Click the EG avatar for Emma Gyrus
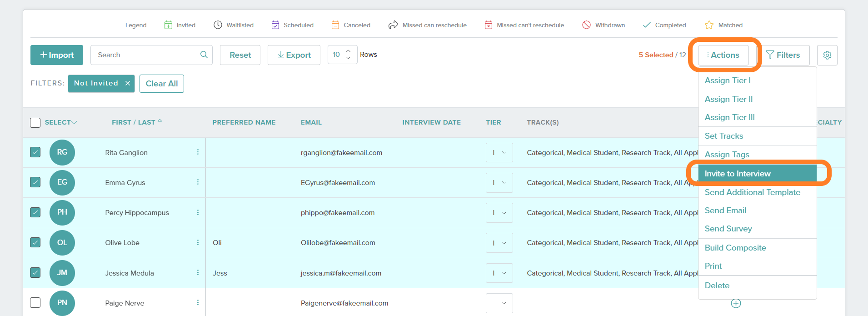Image resolution: width=868 pixels, height=316 pixels. pos(62,182)
